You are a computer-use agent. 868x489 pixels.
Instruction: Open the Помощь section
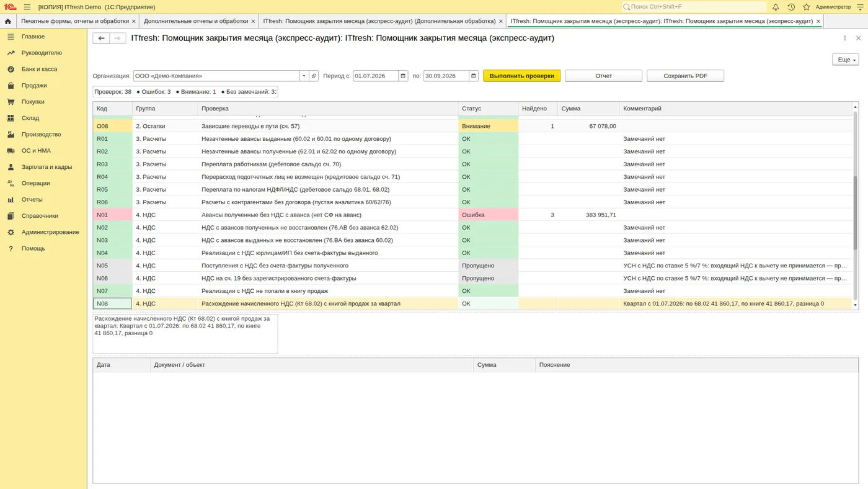[x=33, y=248]
